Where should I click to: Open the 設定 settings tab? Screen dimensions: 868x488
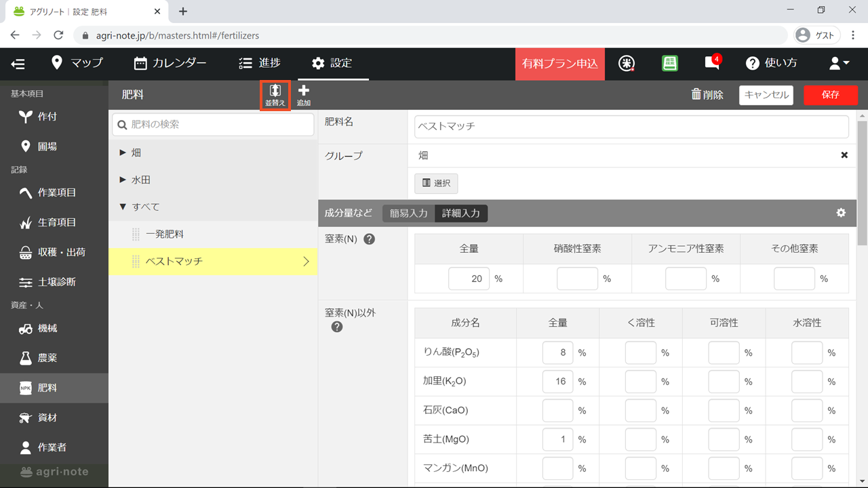point(332,63)
